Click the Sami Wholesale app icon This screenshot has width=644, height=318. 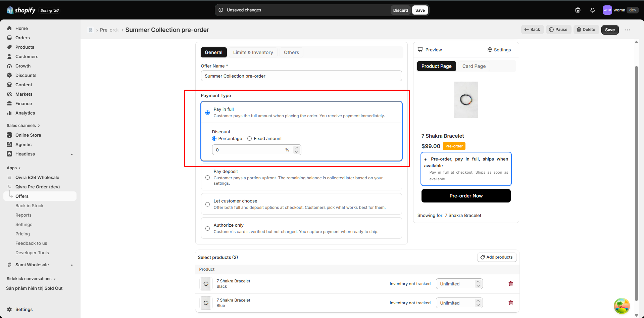point(9,265)
